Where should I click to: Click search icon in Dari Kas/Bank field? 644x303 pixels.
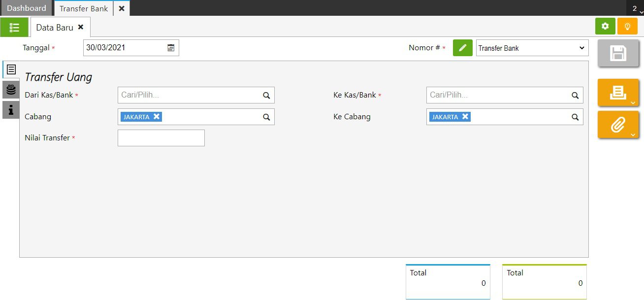[x=266, y=96]
